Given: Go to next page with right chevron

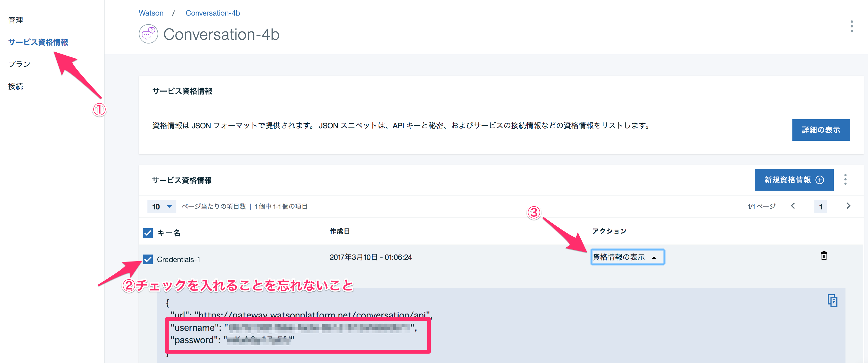Looking at the screenshot, I should (848, 206).
